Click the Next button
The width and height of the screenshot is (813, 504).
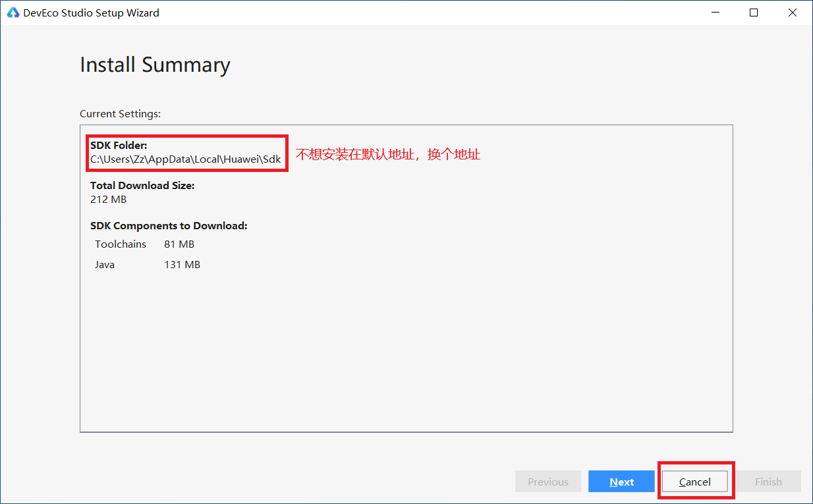621,482
